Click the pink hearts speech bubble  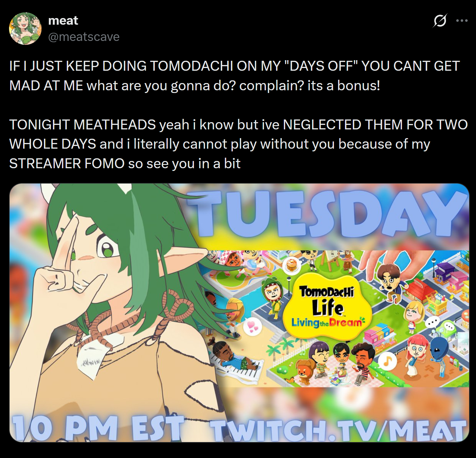250,326
